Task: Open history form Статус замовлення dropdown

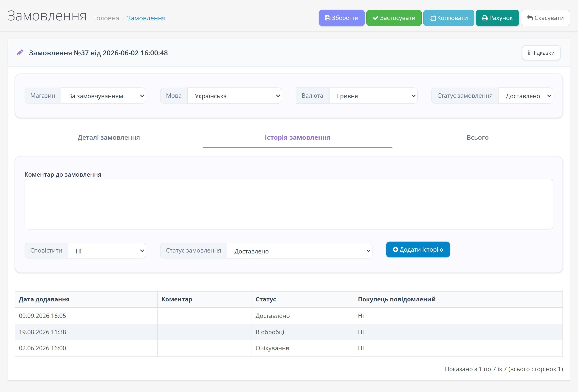Action: point(299,251)
